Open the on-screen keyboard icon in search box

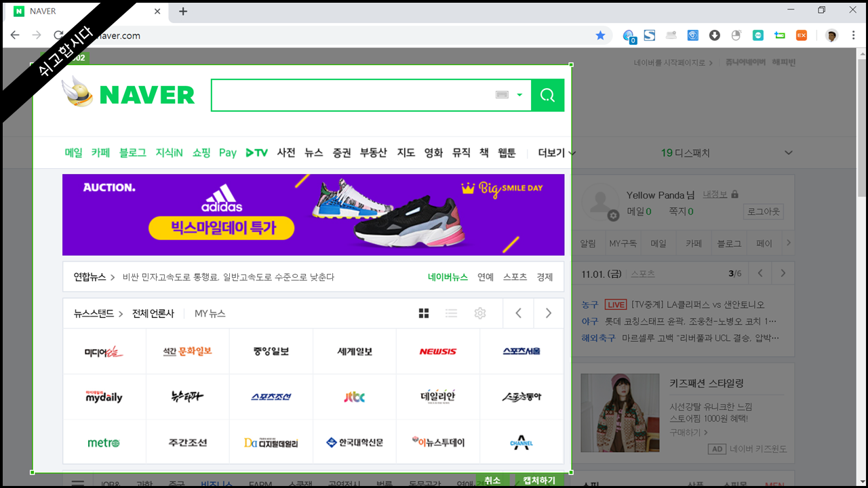pos(502,95)
